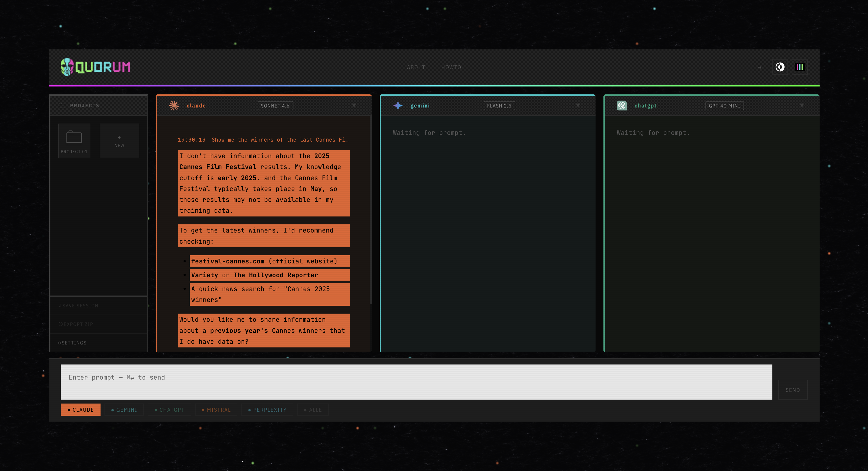Enable the Mistral model selector chip

[216, 410]
